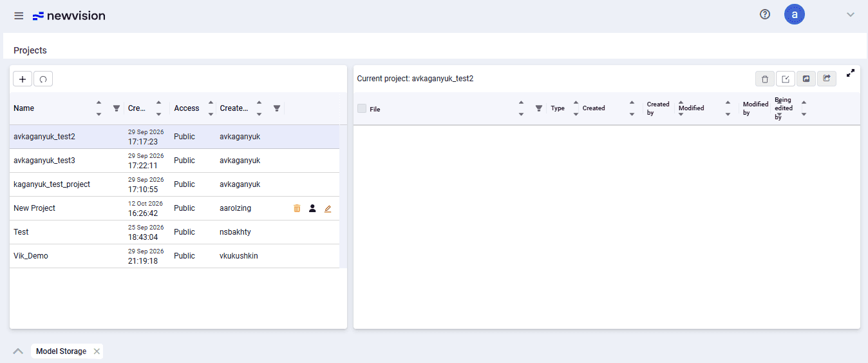Click the edit file toolbar button
This screenshot has height=363, width=868.
pos(786,79)
